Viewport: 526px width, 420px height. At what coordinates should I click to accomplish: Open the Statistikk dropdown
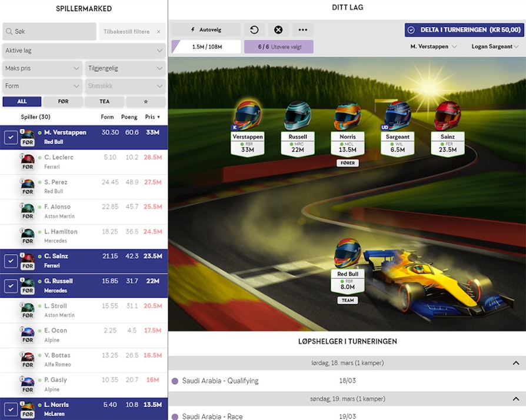pos(125,86)
